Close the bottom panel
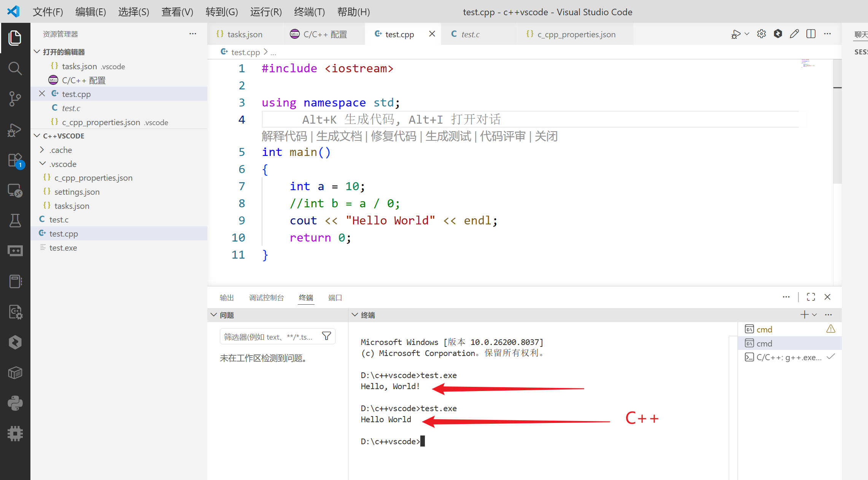This screenshot has height=480, width=868. click(x=827, y=297)
